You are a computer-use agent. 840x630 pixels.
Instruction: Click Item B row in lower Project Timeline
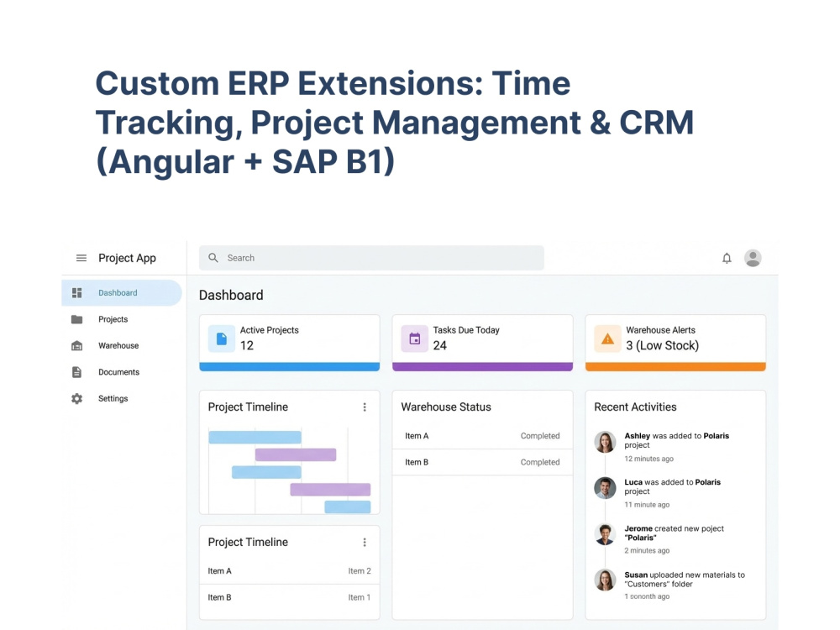(289, 597)
